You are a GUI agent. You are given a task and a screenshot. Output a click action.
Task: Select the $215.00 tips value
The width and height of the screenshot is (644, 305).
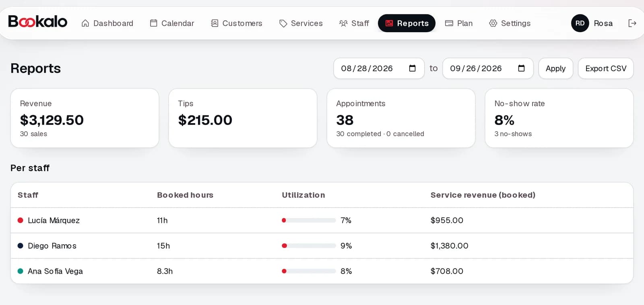point(205,120)
